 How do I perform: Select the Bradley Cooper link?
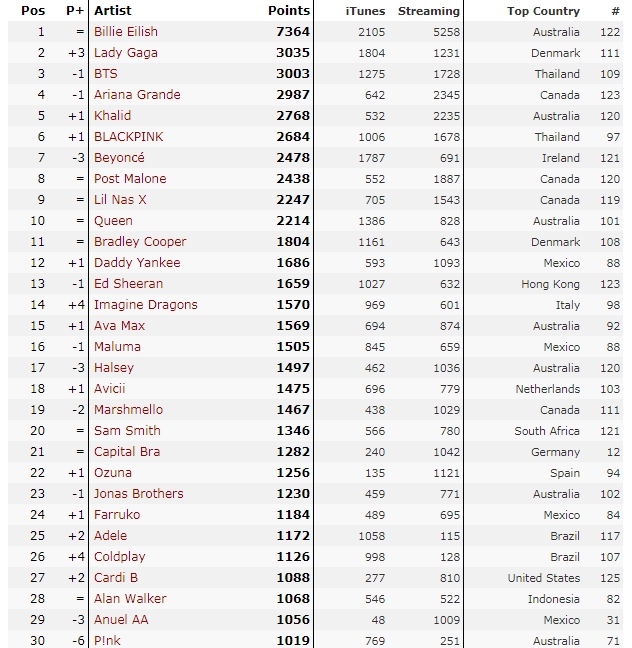(140, 242)
